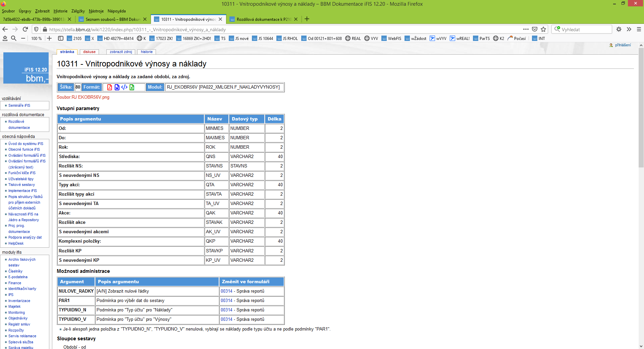Open the PDF format icon

tap(109, 87)
